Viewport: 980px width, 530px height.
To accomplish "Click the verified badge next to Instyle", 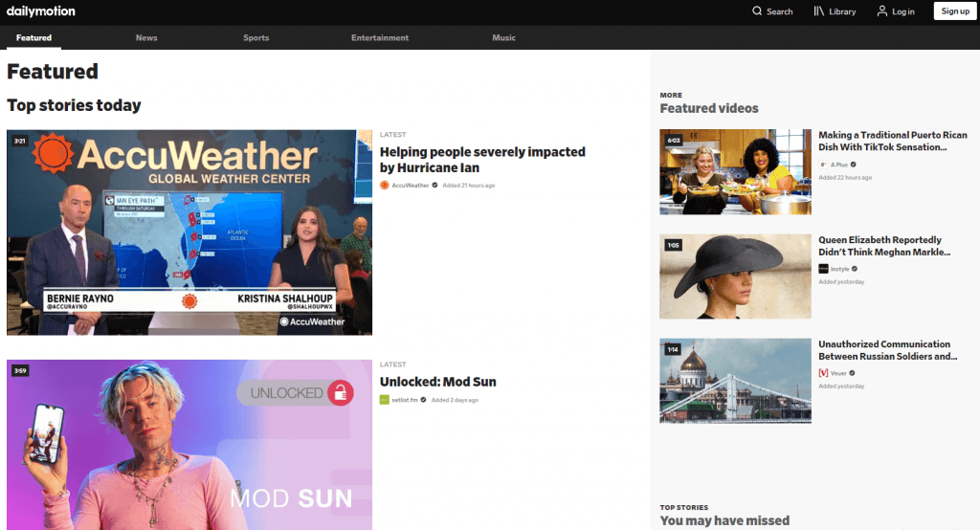I will [855, 269].
